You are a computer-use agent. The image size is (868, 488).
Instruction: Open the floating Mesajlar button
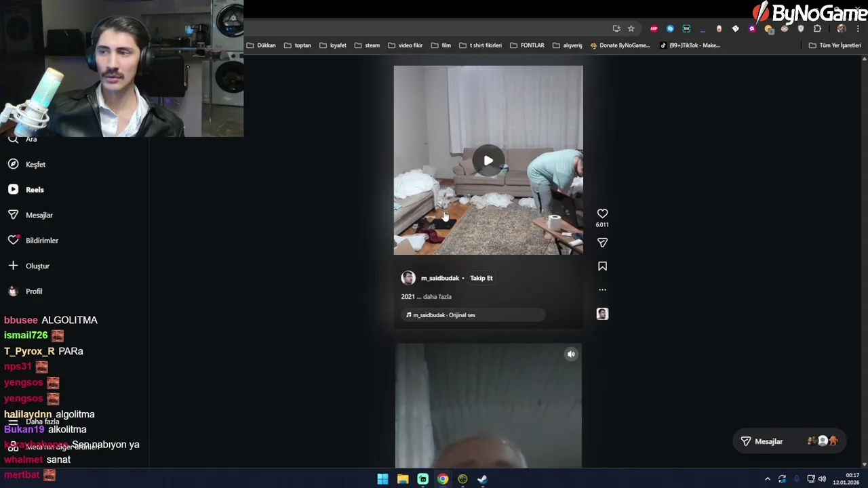pyautogui.click(x=790, y=441)
